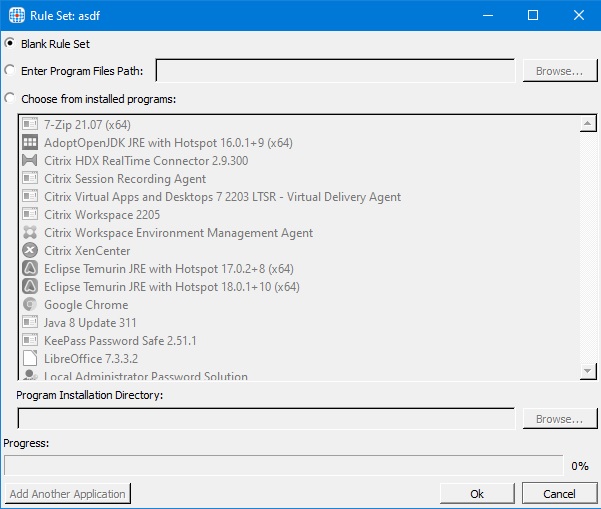The width and height of the screenshot is (601, 509).
Task: Click the Workspace Environment Management Agent icon
Action: 30,232
